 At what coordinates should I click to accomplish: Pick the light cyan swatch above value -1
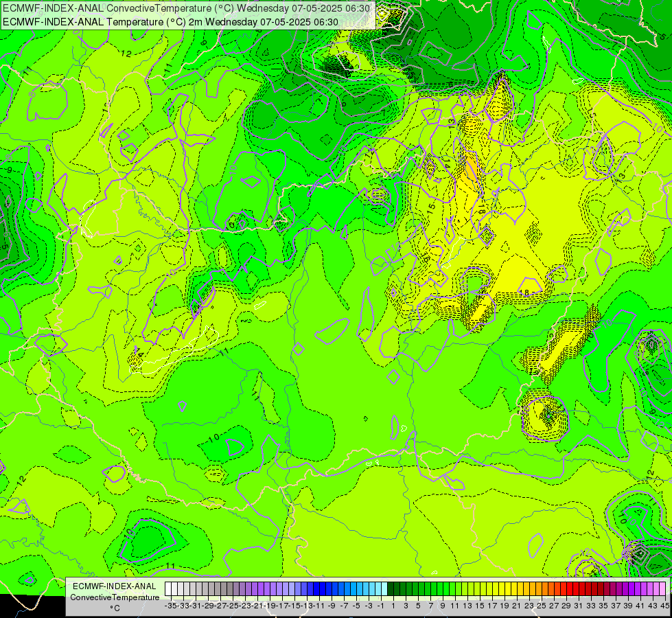click(378, 589)
